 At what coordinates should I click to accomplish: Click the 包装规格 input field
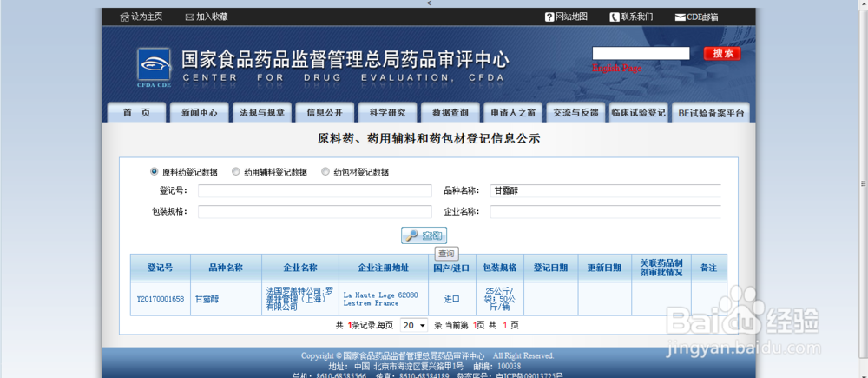[315, 212]
